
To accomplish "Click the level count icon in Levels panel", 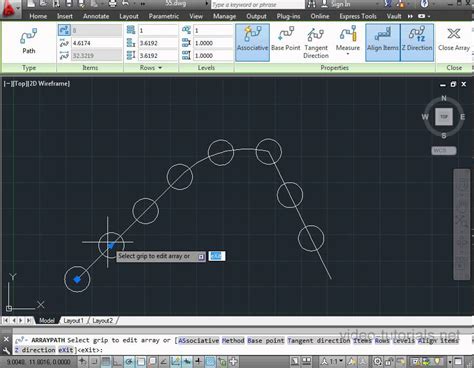I will pos(186,30).
